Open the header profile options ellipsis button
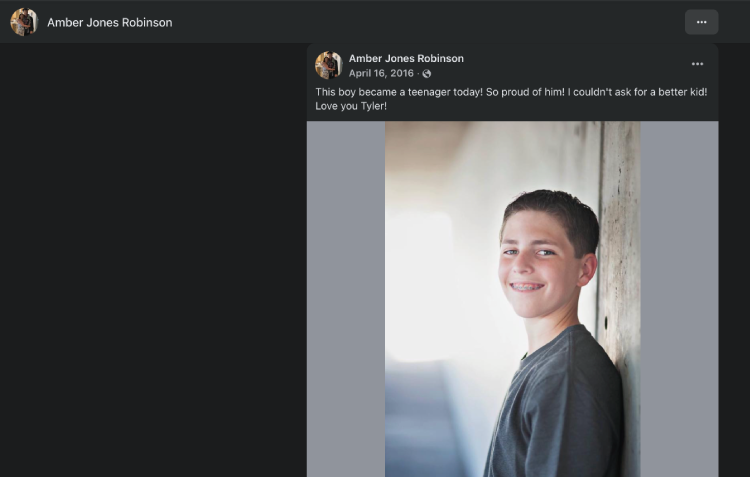The height and width of the screenshot is (477, 750). click(701, 22)
